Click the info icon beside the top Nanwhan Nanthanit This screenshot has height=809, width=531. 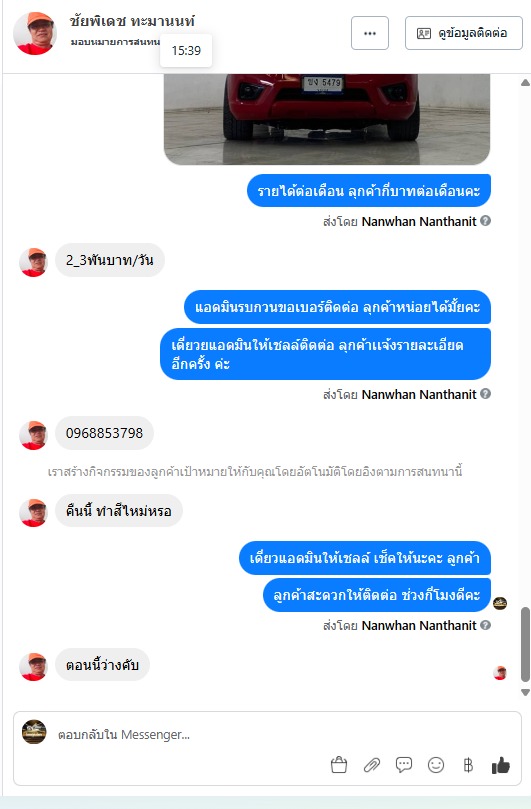[485, 221]
